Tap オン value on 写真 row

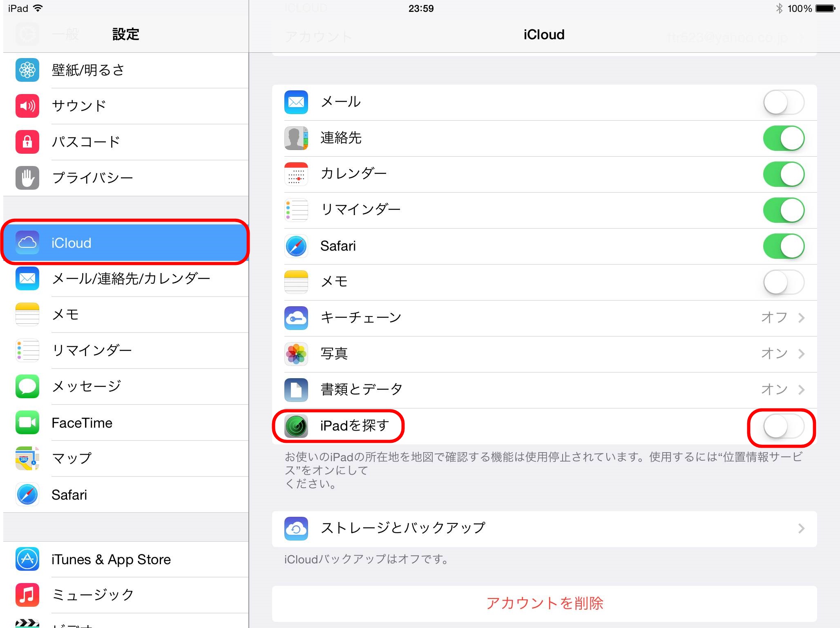[774, 354]
